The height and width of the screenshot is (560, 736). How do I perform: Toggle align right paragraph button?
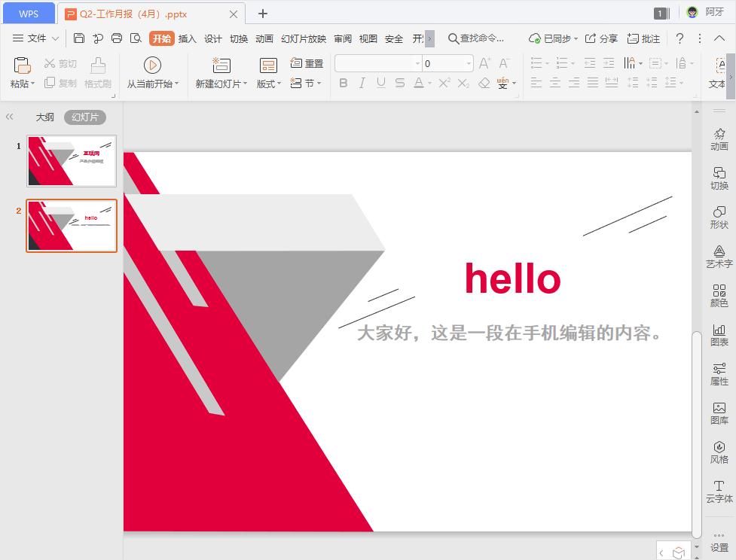pyautogui.click(x=573, y=83)
